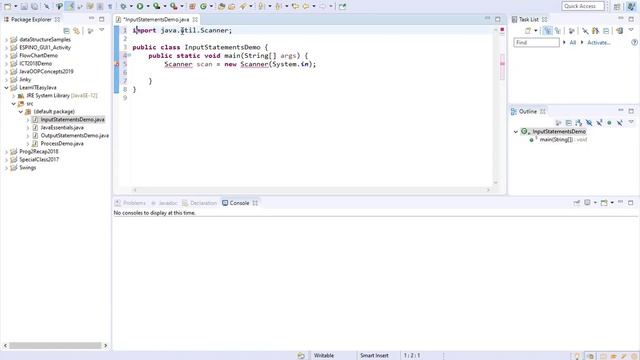This screenshot has height=360, width=640.
Task: Toggle Link with Editor in Package Explorer
Action: [x=76, y=31]
